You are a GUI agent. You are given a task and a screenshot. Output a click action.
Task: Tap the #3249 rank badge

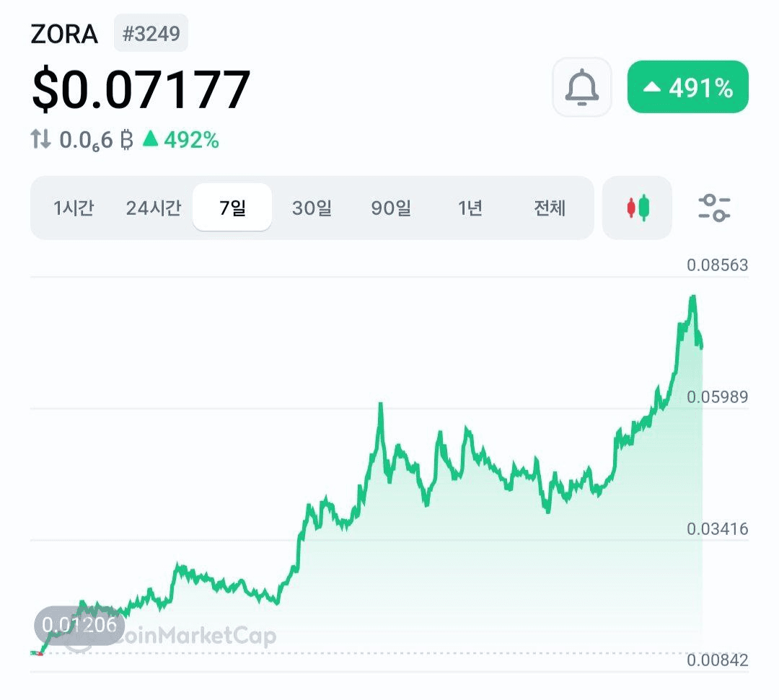[x=151, y=34]
